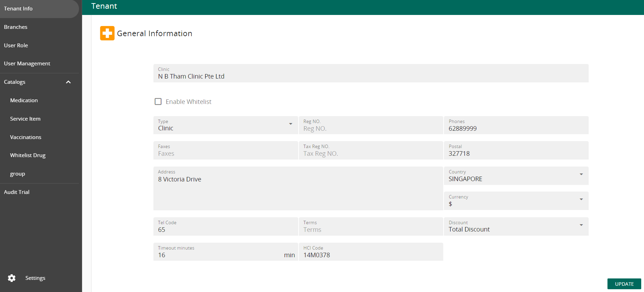Open the Discount dropdown
This screenshot has height=292, width=644.
[x=516, y=226]
